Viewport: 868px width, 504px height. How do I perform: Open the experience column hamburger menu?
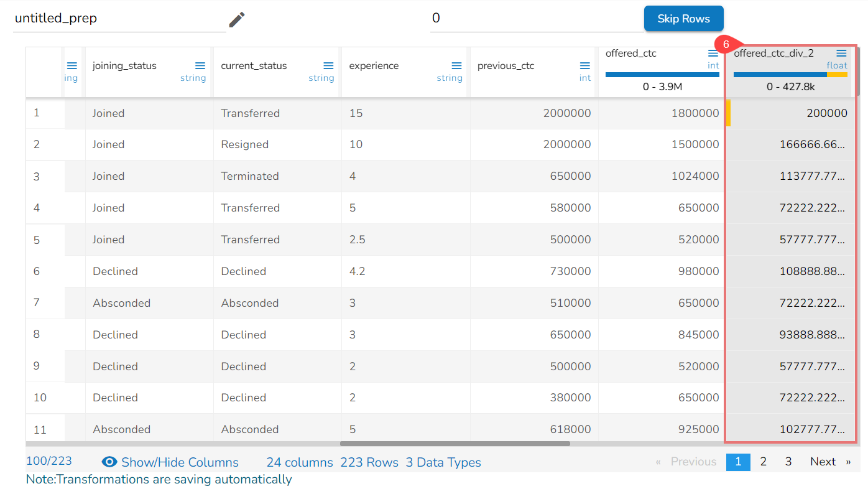pos(456,66)
